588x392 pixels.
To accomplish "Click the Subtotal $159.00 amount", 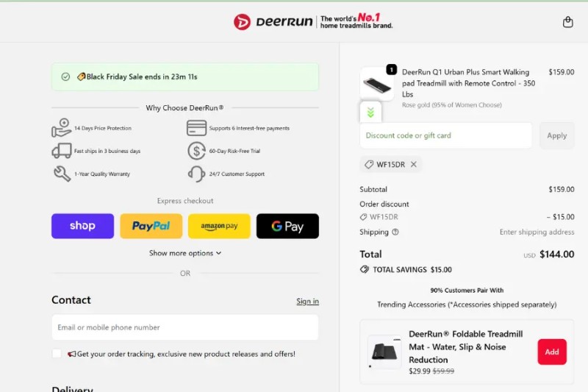I will click(x=562, y=190).
